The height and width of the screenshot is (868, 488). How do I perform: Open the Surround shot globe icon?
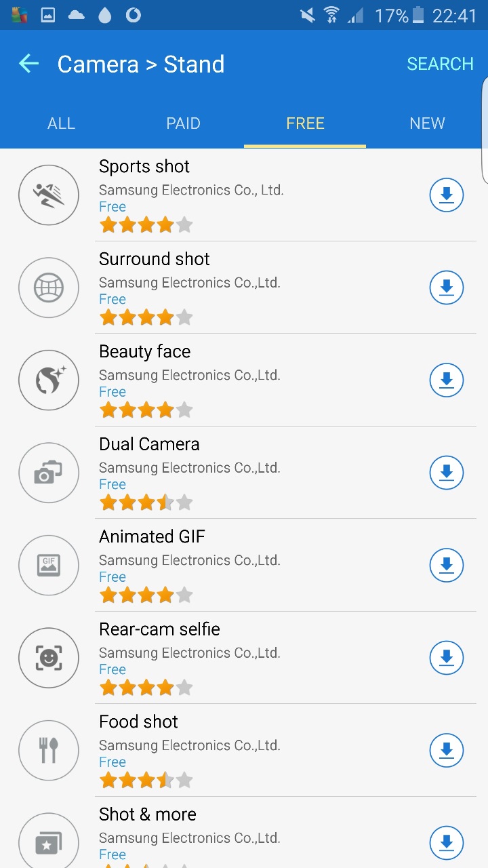(x=49, y=288)
